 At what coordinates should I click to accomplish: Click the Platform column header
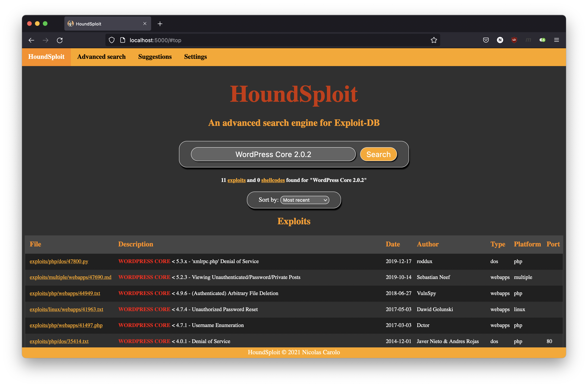pos(527,244)
